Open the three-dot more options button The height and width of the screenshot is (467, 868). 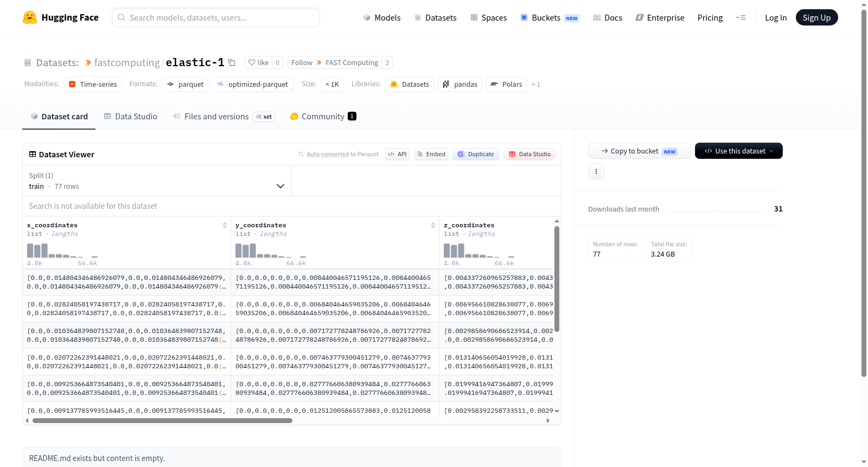coord(596,171)
